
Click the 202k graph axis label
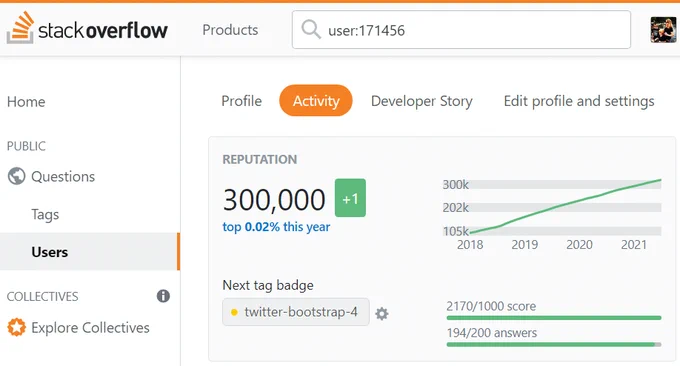tap(455, 208)
